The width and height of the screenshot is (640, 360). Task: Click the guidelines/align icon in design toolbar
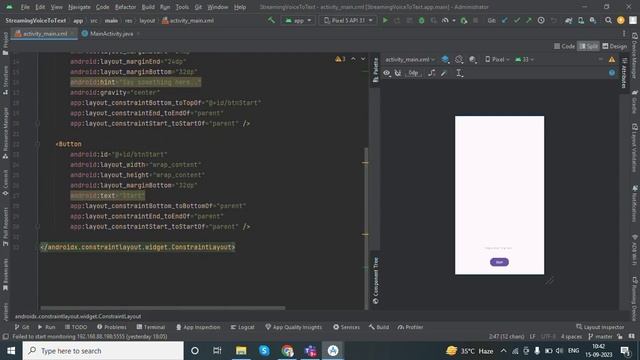pyautogui.click(x=459, y=73)
